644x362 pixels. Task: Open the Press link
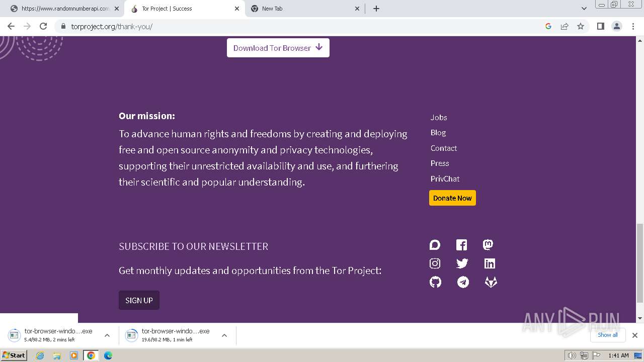(x=440, y=163)
